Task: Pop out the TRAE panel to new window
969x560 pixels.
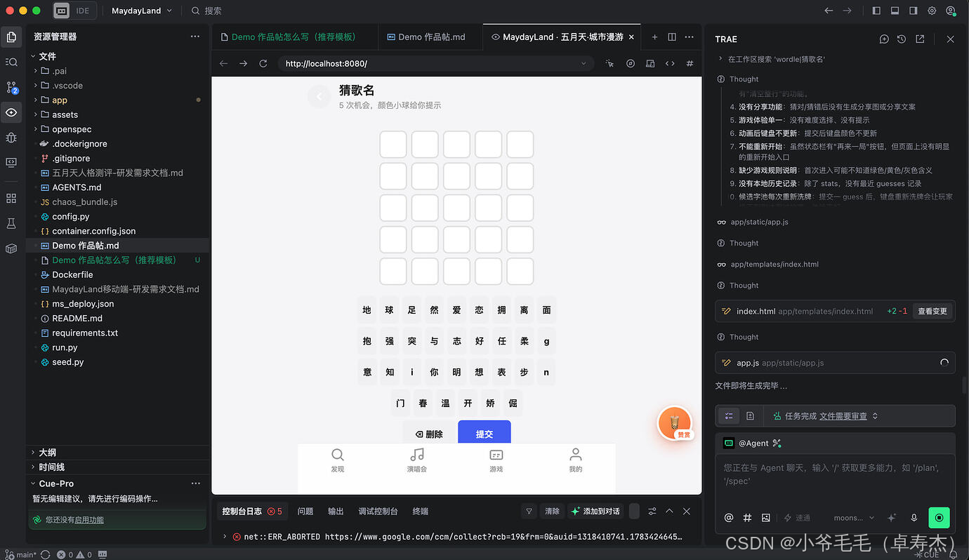Action: (920, 39)
